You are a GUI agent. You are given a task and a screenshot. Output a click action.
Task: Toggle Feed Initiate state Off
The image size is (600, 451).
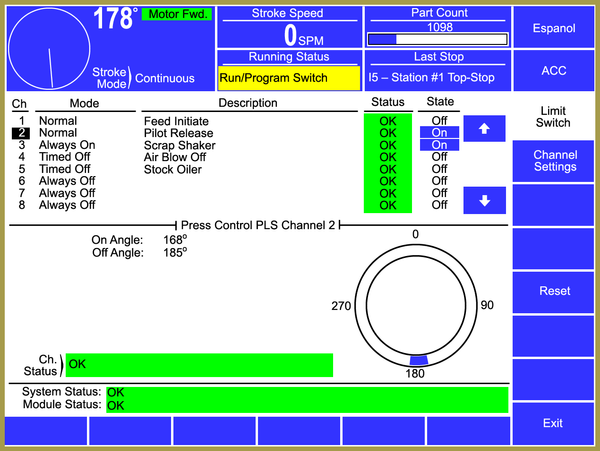coord(439,121)
